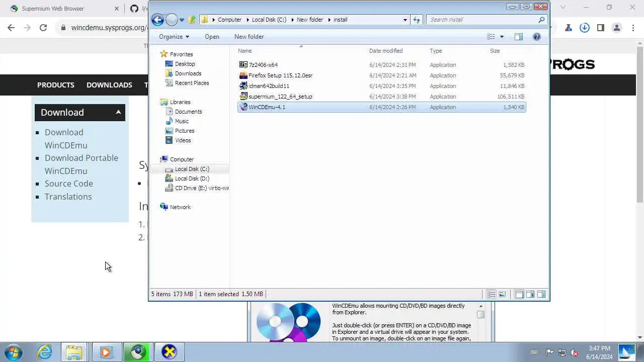Select the idman642build11 file icon
The image size is (644, 362).
click(x=244, y=86)
